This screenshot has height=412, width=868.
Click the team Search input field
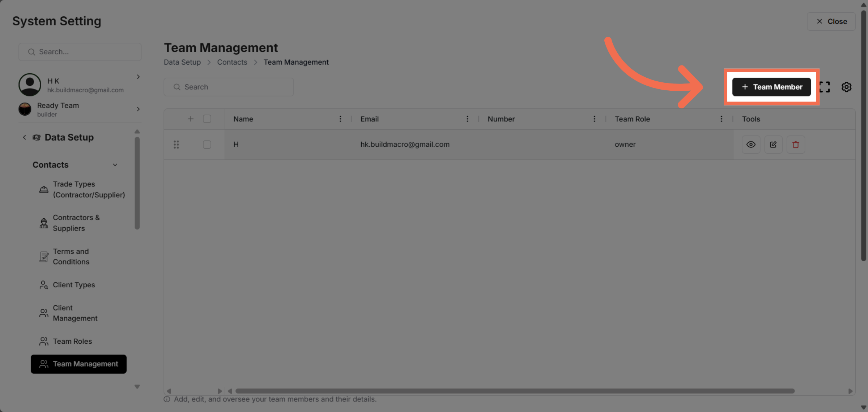[x=229, y=87]
